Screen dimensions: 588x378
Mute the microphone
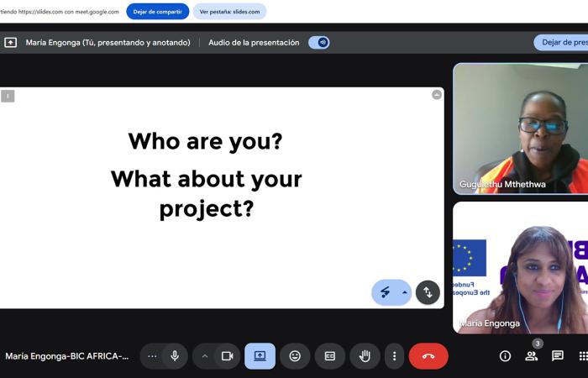click(175, 356)
